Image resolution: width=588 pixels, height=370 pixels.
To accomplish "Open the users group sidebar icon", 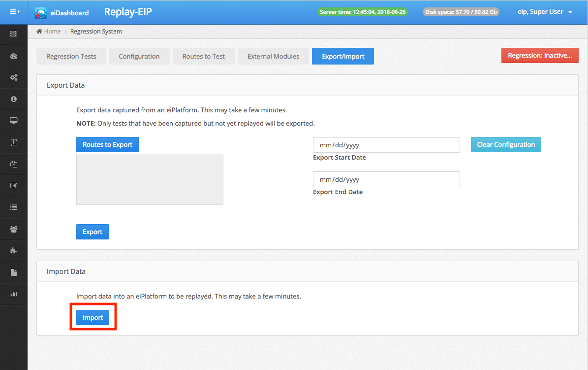I will [x=14, y=229].
